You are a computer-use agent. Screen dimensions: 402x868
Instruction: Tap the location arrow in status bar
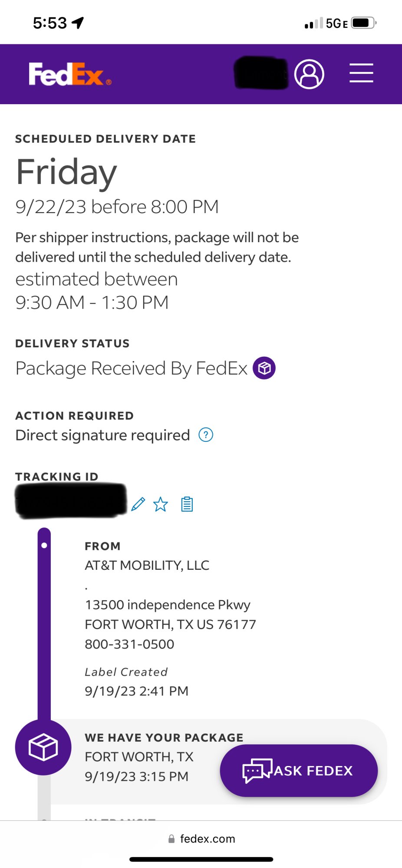tap(78, 23)
